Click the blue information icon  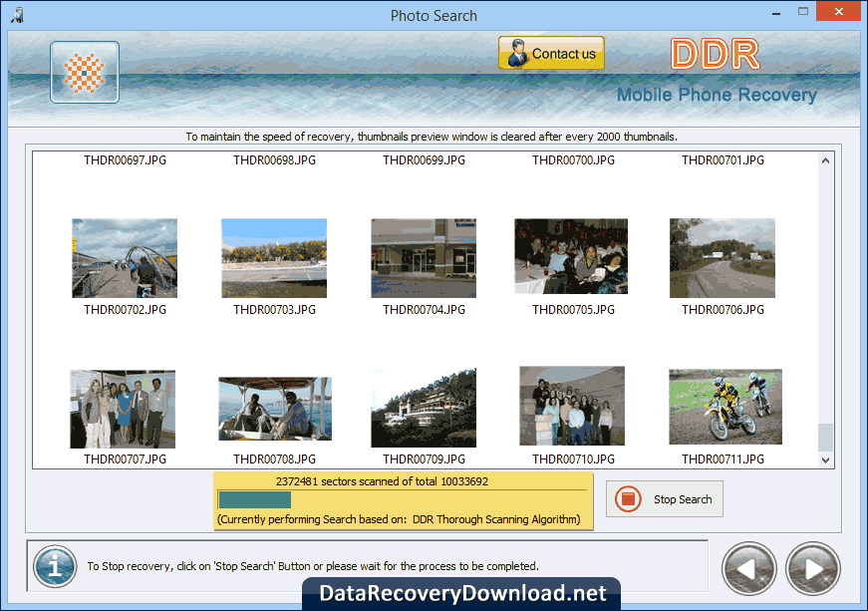(55, 567)
